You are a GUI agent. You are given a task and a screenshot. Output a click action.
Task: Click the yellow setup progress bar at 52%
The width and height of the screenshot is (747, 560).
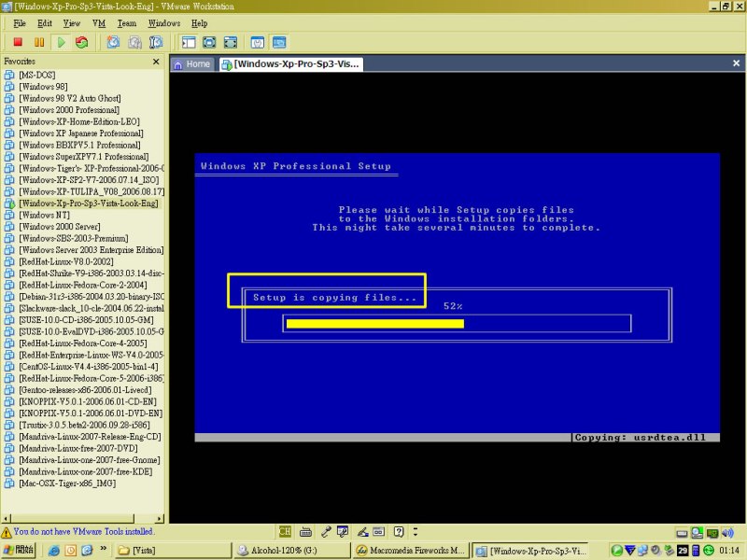[x=375, y=324]
